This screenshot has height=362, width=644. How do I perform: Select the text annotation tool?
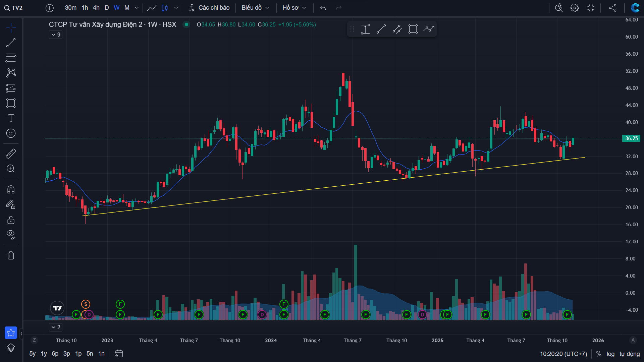pyautogui.click(x=11, y=118)
